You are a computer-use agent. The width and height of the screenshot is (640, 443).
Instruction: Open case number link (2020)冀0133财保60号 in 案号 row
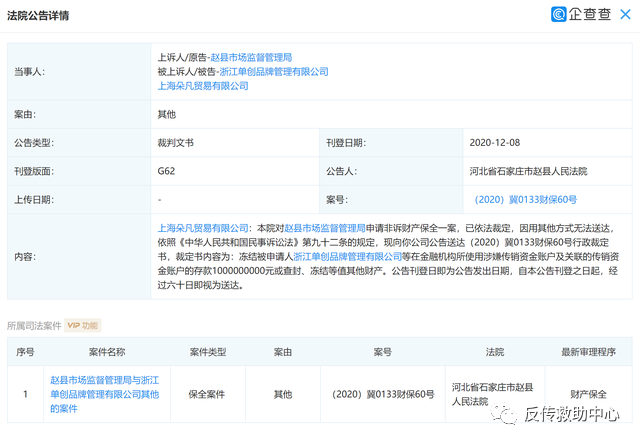pos(525,200)
